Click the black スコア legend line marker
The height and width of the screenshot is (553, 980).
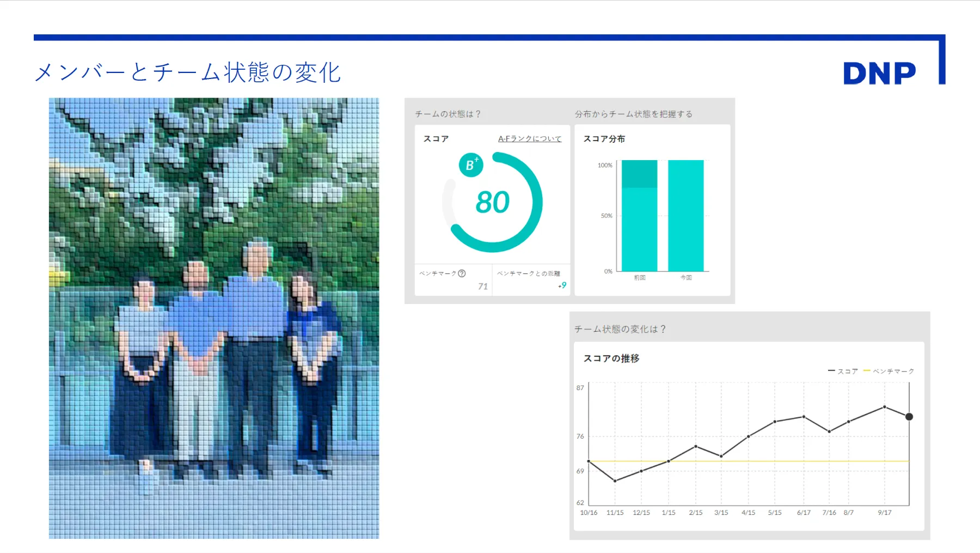point(831,371)
